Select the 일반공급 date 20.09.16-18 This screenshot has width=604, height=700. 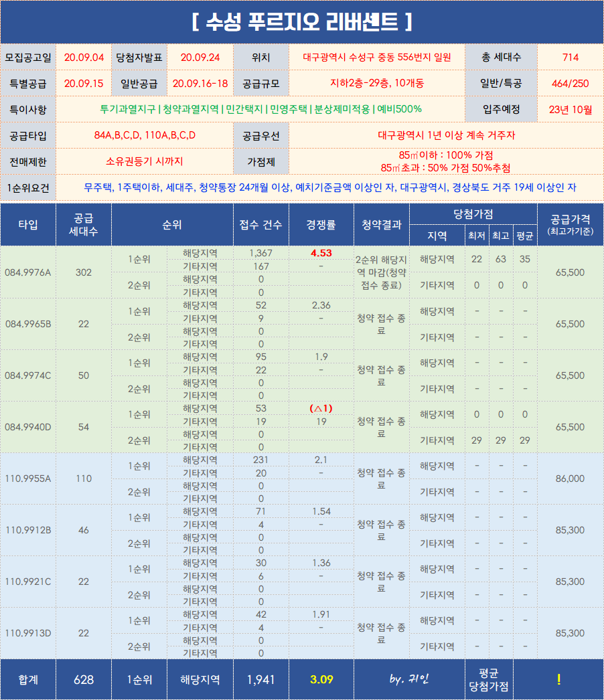[x=200, y=84]
